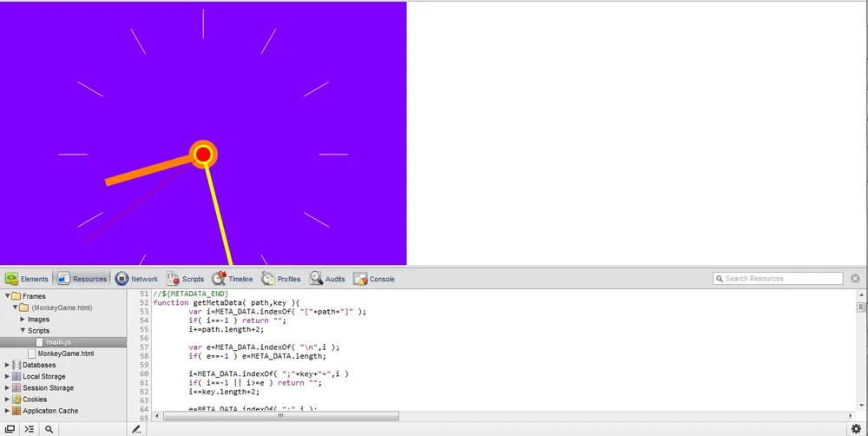Click the Databases cylinder icon
Viewport: 868px width, 436px height.
[x=16, y=365]
